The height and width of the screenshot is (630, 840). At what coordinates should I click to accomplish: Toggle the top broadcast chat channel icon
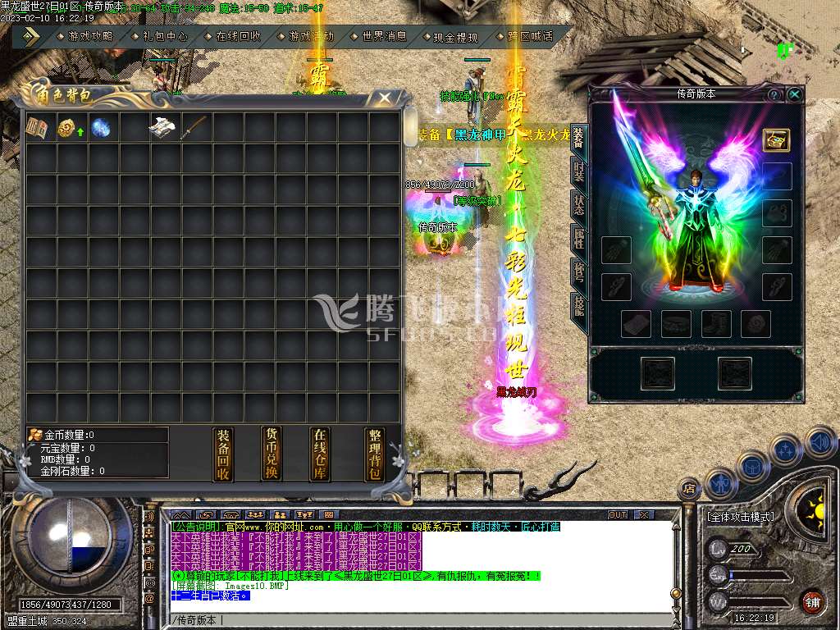coord(149,517)
